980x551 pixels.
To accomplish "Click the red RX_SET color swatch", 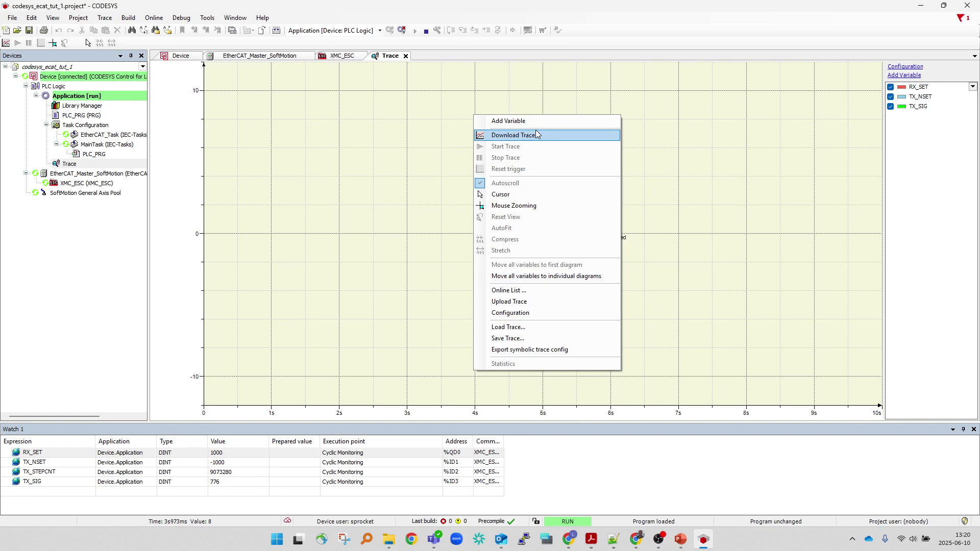I will (902, 87).
